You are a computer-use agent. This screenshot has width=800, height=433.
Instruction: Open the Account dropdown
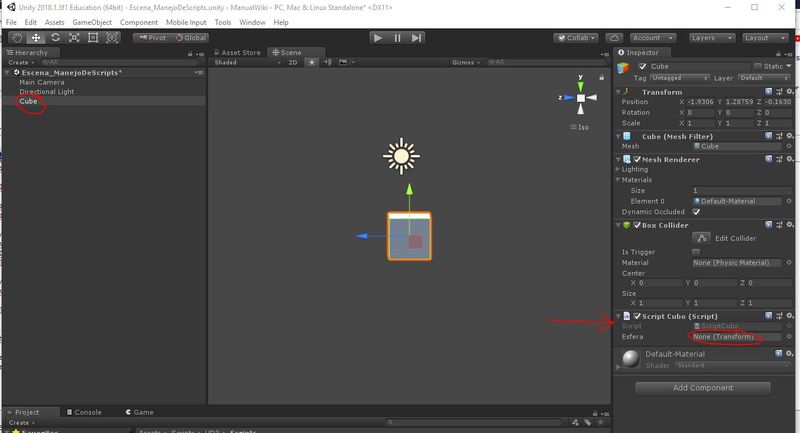[x=653, y=38]
